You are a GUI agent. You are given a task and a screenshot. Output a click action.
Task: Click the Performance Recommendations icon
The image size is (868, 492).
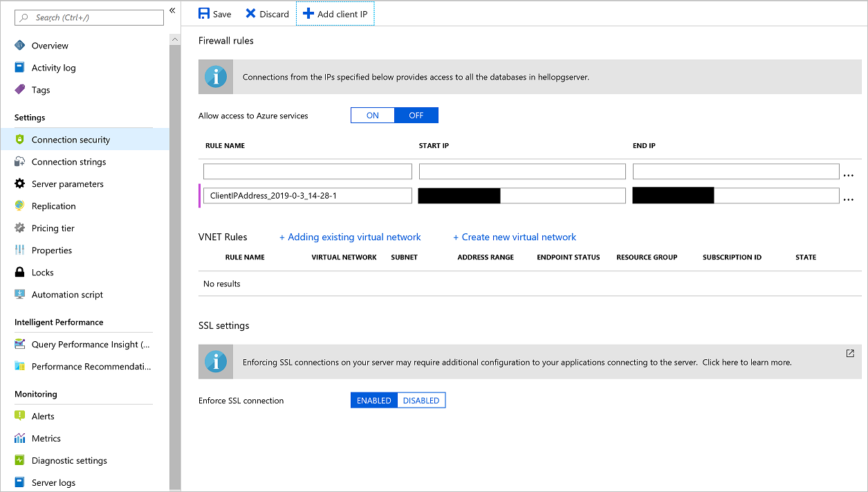point(20,367)
